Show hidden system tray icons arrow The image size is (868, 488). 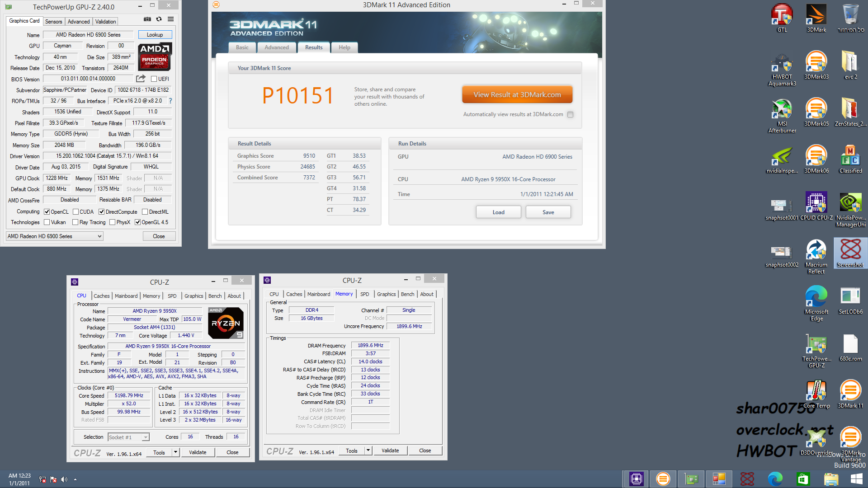point(75,479)
